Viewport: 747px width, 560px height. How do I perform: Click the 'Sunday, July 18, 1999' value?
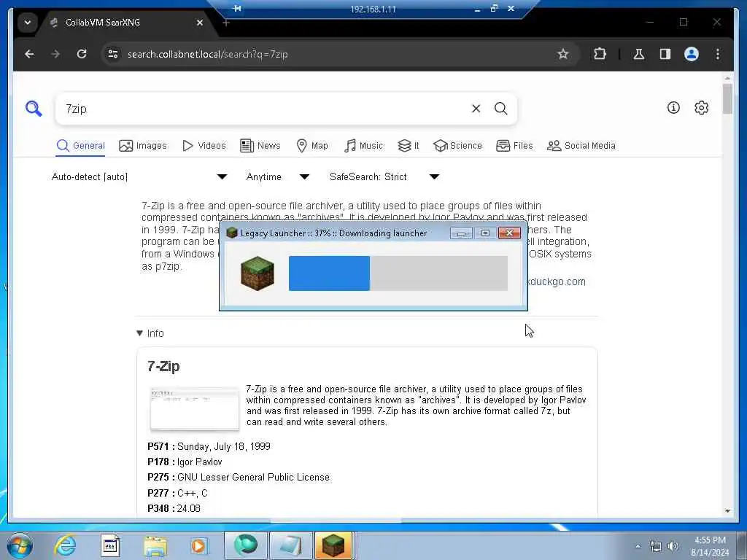pyautogui.click(x=224, y=447)
